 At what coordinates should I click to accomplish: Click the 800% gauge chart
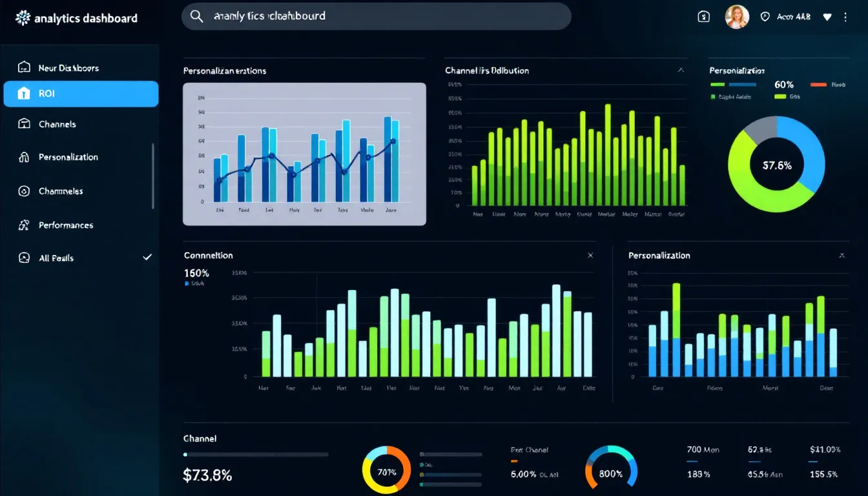point(611,467)
